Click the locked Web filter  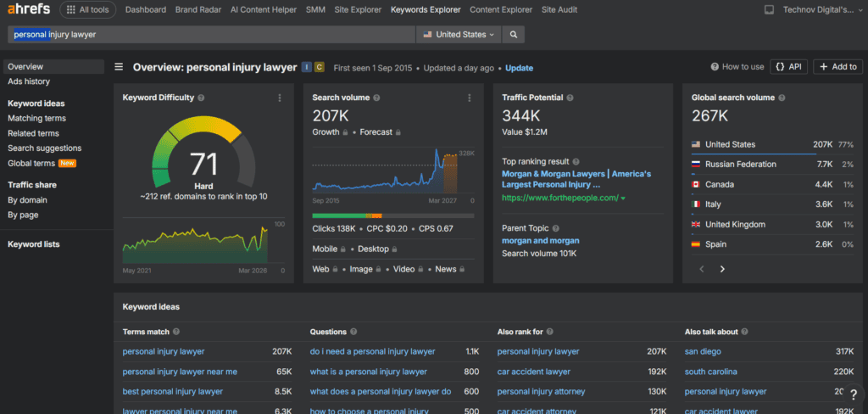pos(325,269)
